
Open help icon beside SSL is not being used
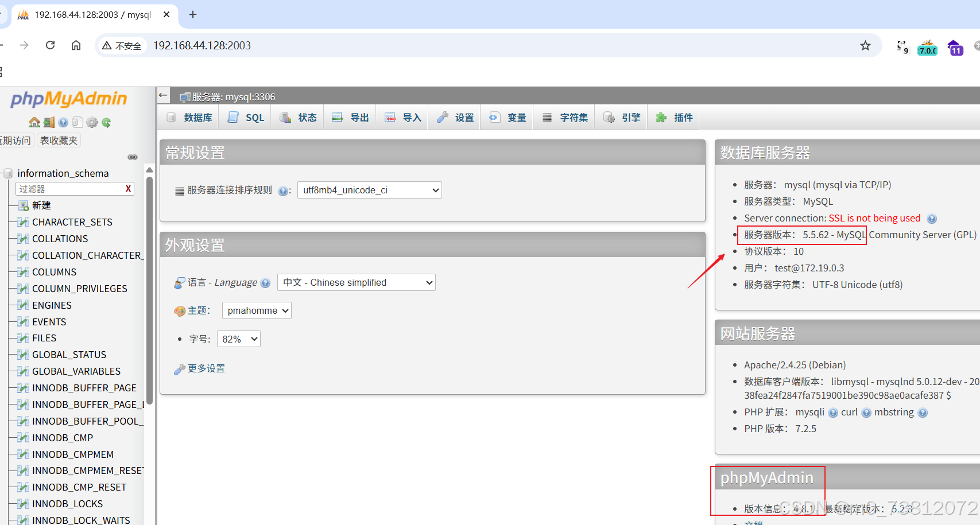pyautogui.click(x=932, y=219)
